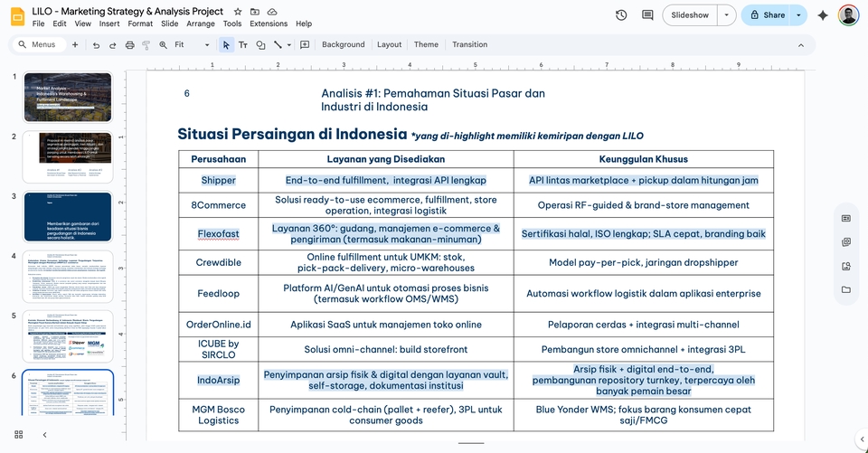Open the comments panel icon
This screenshot has height=453, width=868.
[x=647, y=15]
